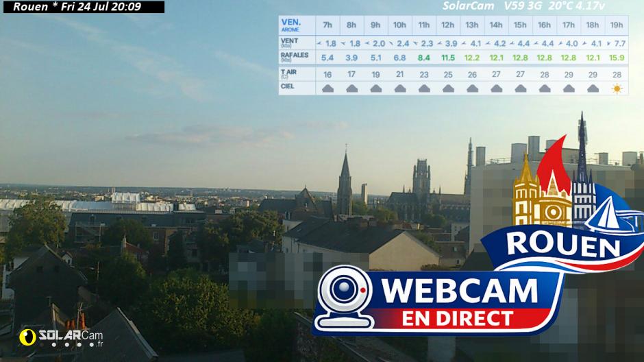The height and width of the screenshot is (362, 644).
Task: Click the WEBCAM banner text
Action: click(459, 291)
